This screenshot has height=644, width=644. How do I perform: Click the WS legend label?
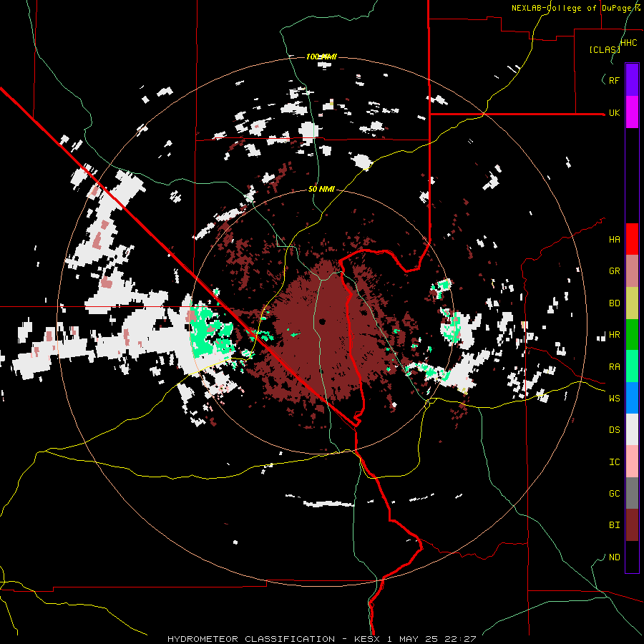pyautogui.click(x=614, y=399)
